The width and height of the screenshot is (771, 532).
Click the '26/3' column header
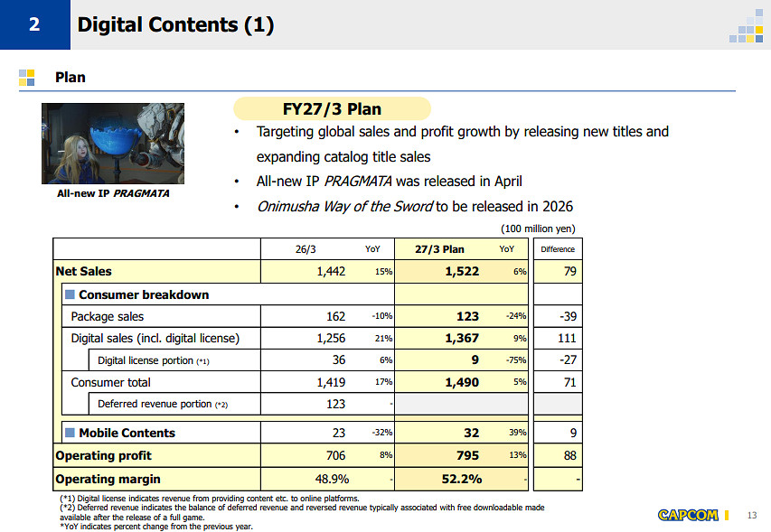pos(306,249)
